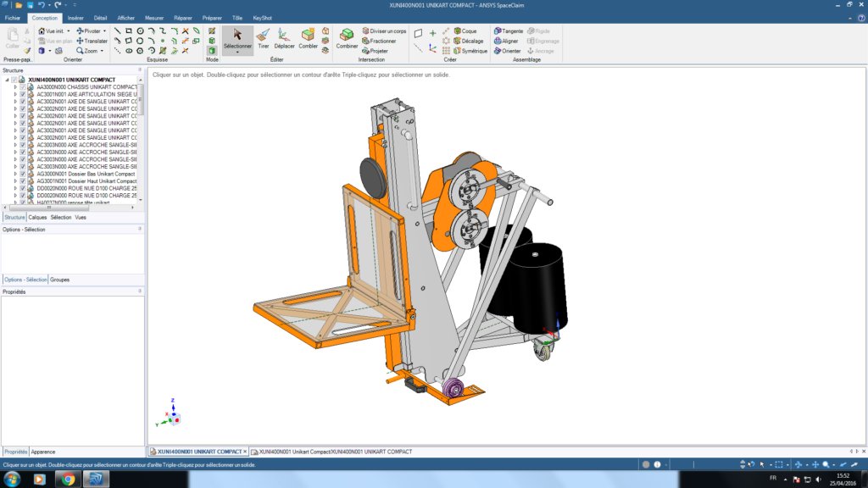Image resolution: width=868 pixels, height=488 pixels.
Task: Click Diviser un corps in the ribbon
Action: coord(387,30)
